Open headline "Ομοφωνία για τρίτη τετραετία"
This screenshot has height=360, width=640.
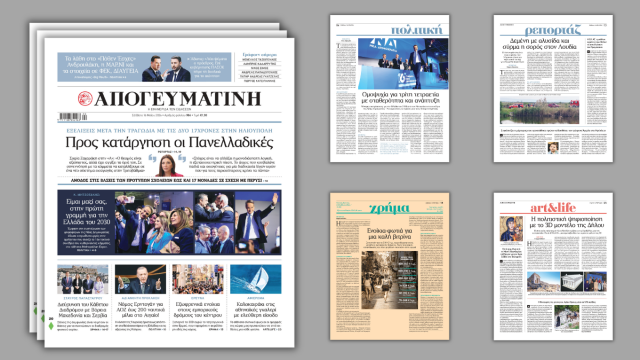click(x=400, y=97)
